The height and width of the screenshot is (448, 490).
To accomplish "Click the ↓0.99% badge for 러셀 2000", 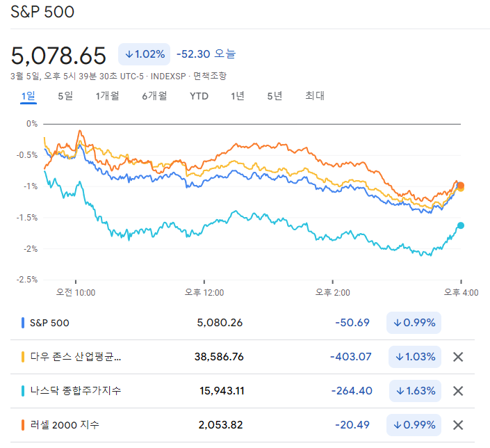I will point(414,425).
